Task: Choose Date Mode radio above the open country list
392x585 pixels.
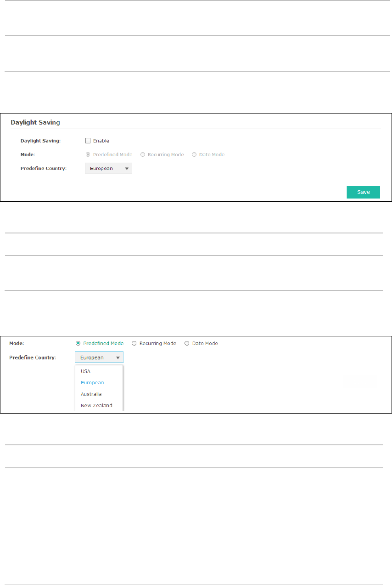Action: pyautogui.click(x=187, y=343)
